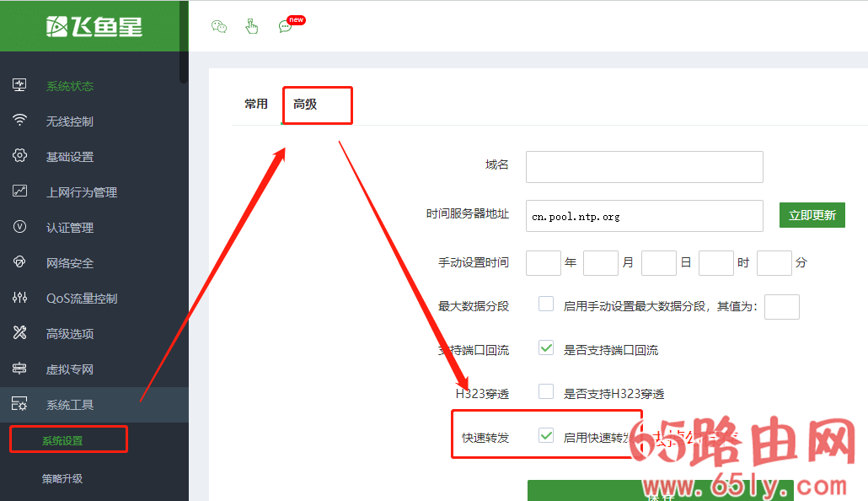Click the 域名 input field
The image size is (868, 501).
(645, 167)
